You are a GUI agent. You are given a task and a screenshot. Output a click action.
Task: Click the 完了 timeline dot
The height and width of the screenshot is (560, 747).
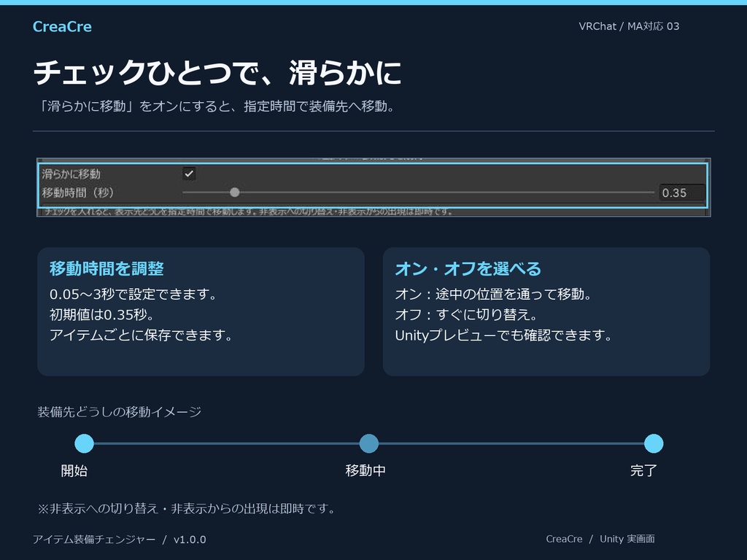653,443
